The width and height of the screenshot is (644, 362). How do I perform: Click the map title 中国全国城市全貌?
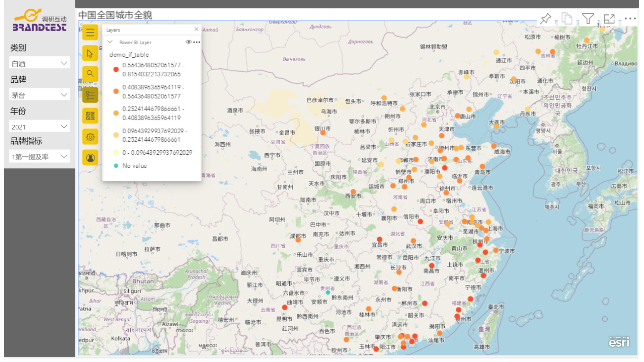tap(115, 15)
